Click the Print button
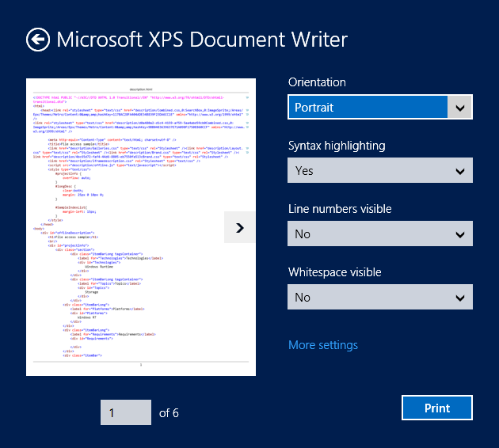Screen dimensions: 499x448 click(x=437, y=408)
